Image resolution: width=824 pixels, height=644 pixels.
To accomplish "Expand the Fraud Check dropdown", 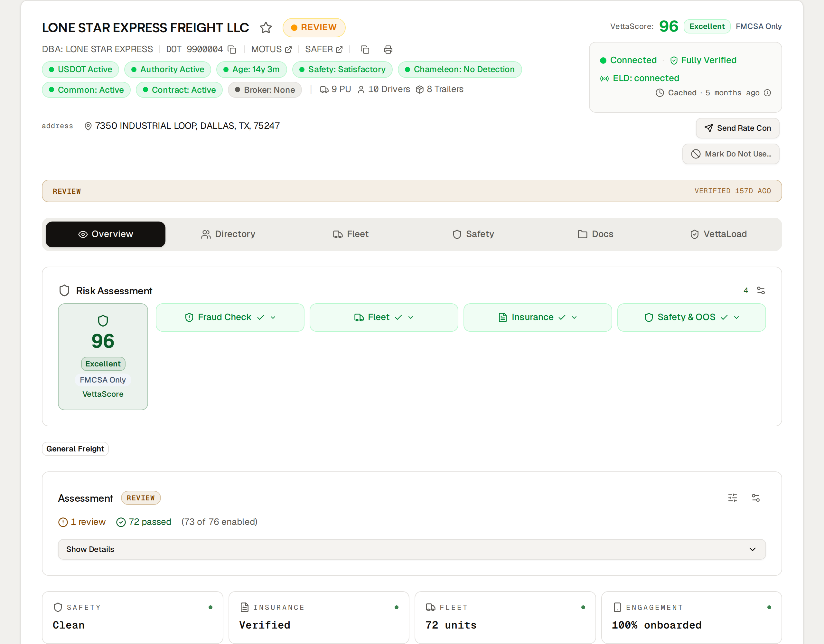I will coord(230,317).
